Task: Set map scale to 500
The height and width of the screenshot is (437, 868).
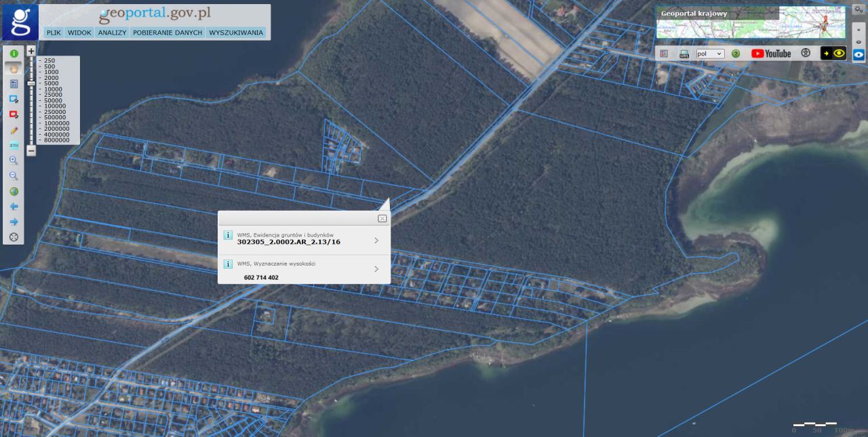Action: [50, 66]
